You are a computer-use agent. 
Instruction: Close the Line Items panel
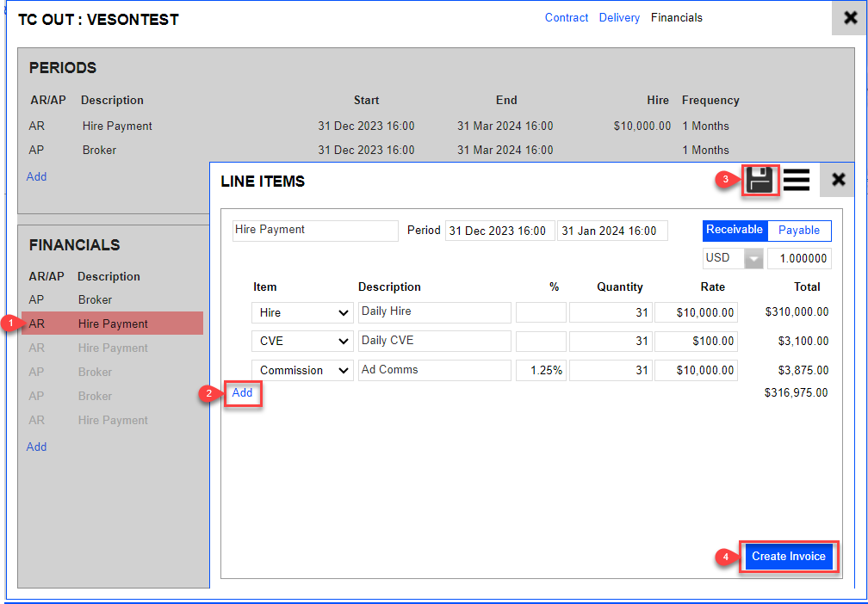(838, 180)
